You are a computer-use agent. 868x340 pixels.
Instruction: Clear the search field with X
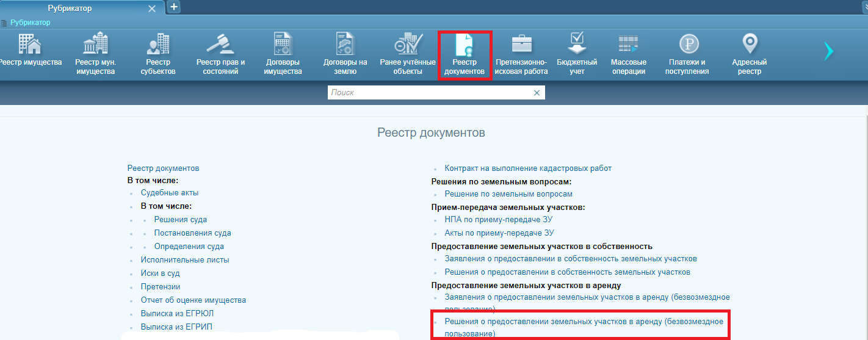[x=537, y=93]
